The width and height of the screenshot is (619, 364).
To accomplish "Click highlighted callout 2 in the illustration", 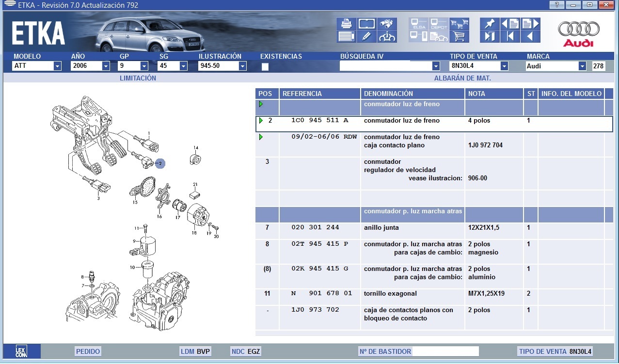I will click(160, 164).
